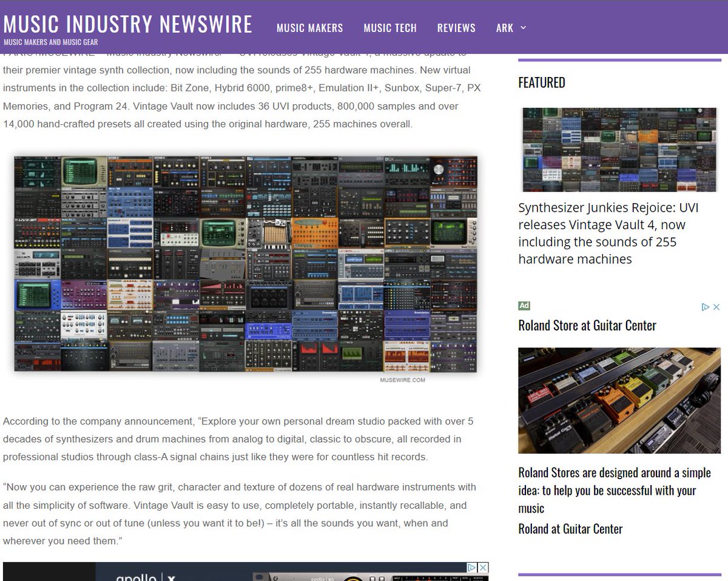Close the sidebar ad with X icon
728x581 pixels.
716,307
